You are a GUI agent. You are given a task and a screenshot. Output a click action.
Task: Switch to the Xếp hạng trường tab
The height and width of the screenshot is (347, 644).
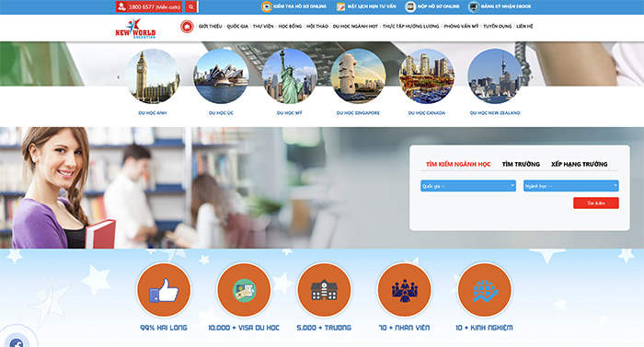(579, 164)
